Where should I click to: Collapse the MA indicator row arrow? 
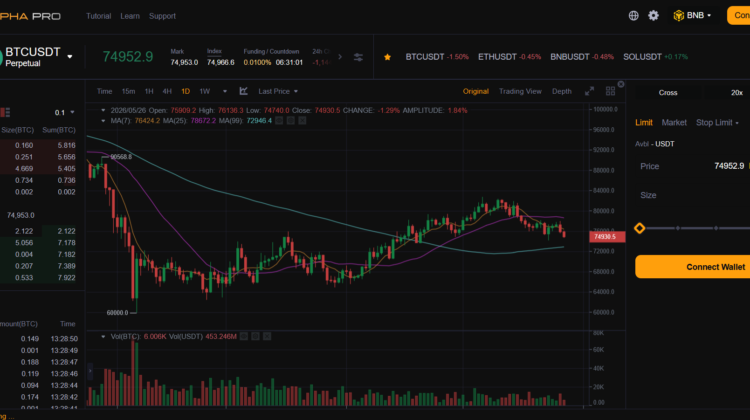tap(103, 121)
